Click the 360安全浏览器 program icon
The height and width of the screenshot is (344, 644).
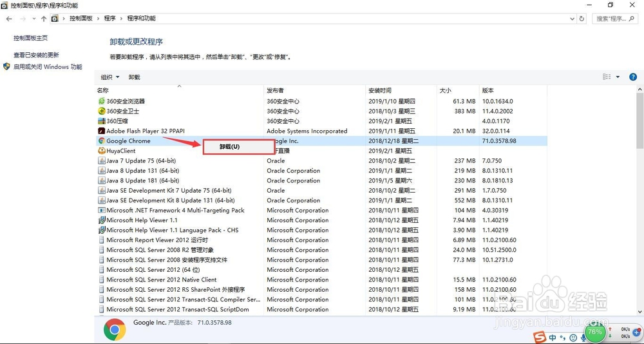click(x=102, y=101)
